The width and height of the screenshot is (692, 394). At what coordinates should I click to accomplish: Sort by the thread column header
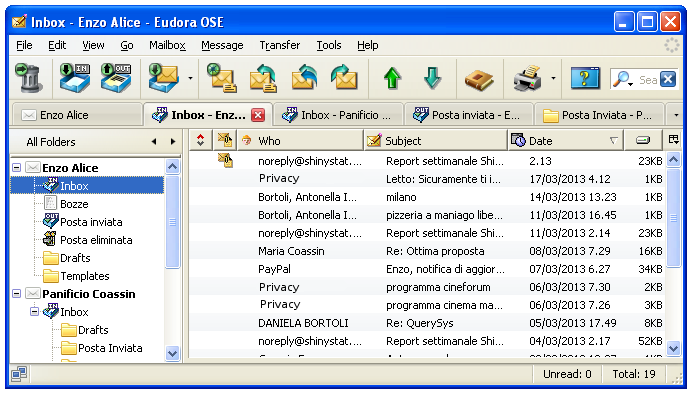(x=201, y=140)
